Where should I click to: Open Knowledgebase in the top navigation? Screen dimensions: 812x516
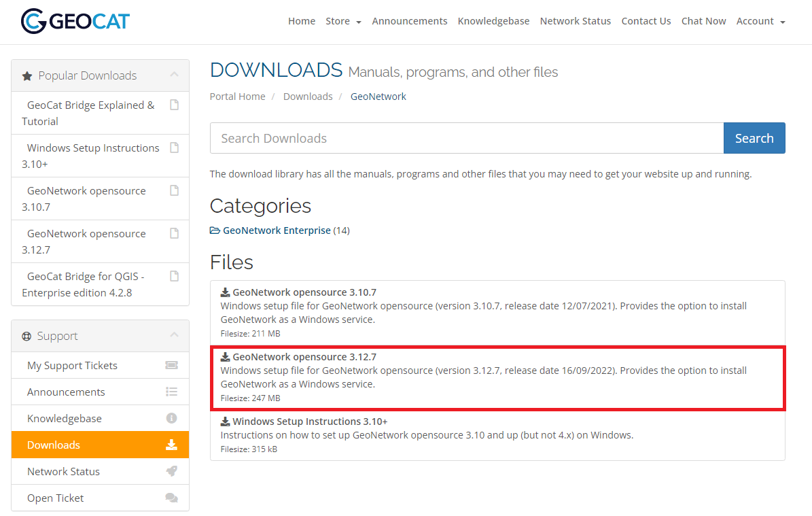(x=493, y=21)
